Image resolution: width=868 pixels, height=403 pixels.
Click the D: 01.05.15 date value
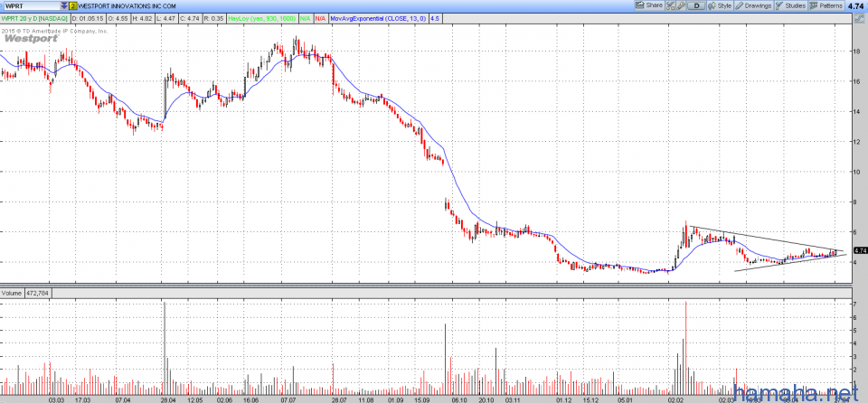(89, 18)
